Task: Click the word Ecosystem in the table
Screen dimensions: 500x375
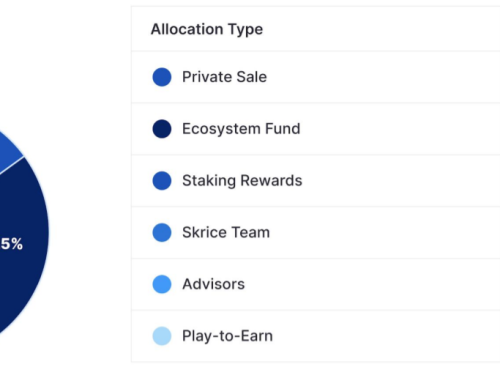Action: coord(221,129)
